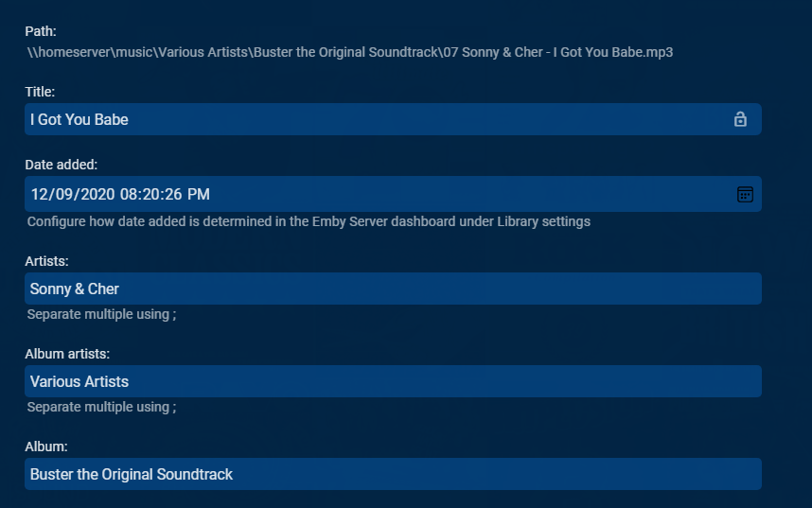Select the month 12 in Date added

[x=39, y=194]
